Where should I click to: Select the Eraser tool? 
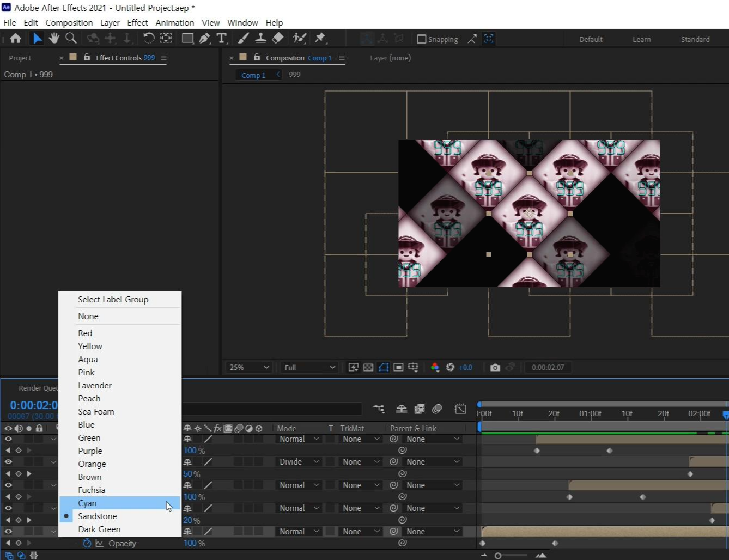[278, 38]
